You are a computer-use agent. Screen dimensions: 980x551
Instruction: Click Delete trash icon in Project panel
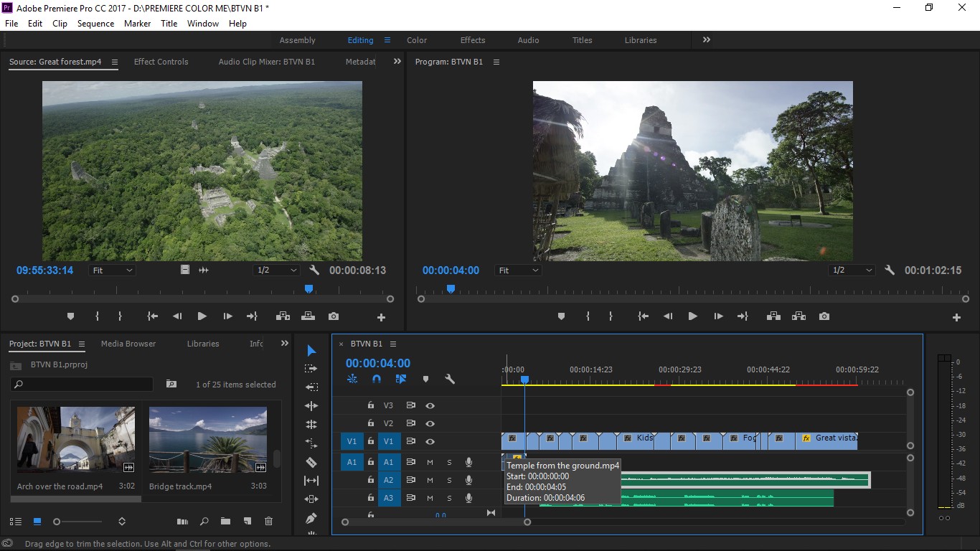tap(269, 522)
